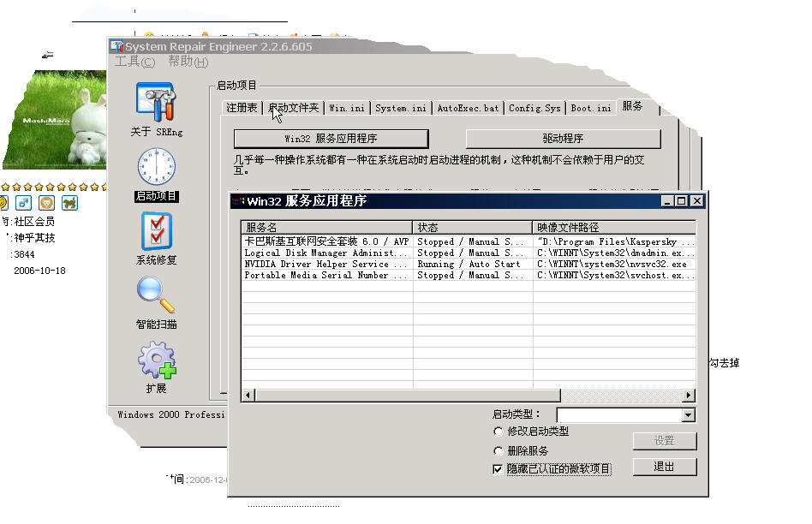Click the C:\WINNT\System32\dmadmin.ex... path cell
Image resolution: width=812 pixels, height=524 pixels.
click(x=616, y=253)
